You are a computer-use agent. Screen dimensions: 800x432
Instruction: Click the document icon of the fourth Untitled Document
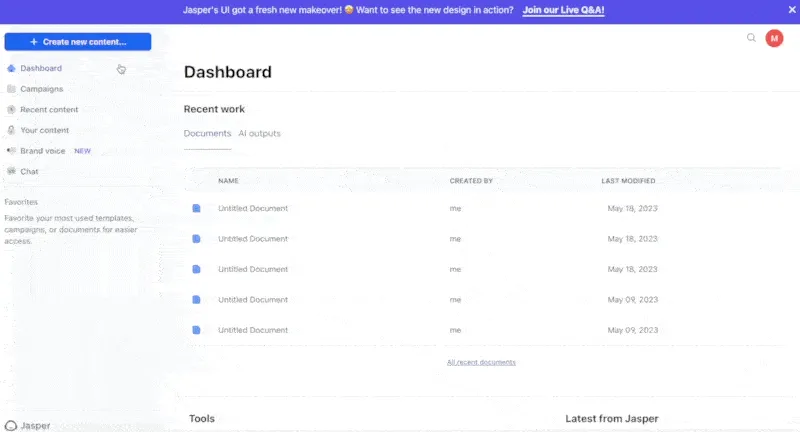(x=196, y=300)
